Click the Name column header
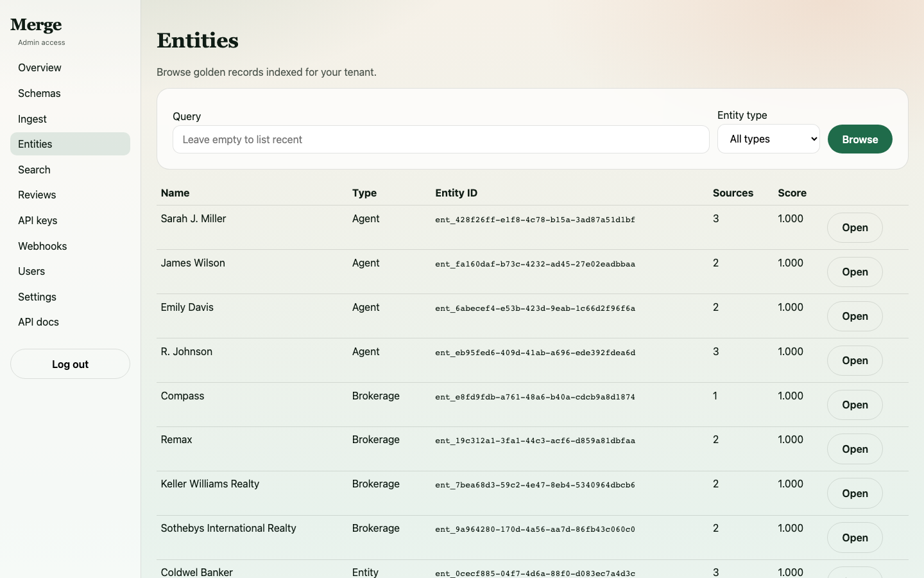 click(x=175, y=193)
